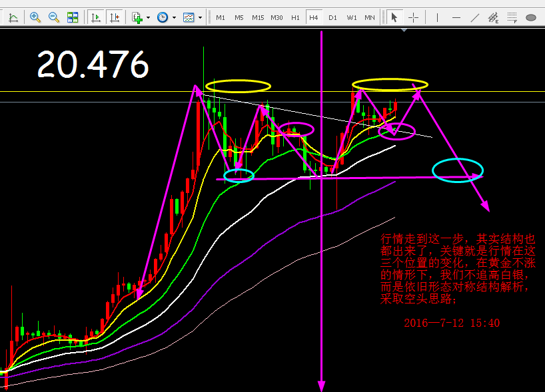Switch to M15 timeframe
The height and width of the screenshot is (392, 545).
(258, 17)
